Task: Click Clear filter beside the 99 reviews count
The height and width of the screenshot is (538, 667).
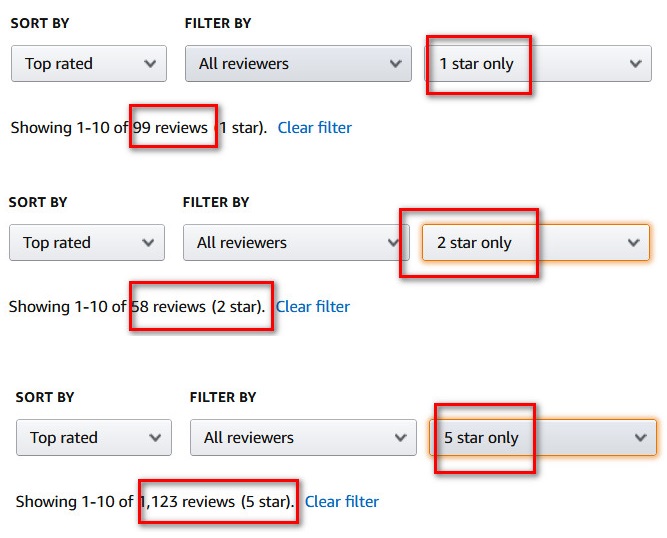Action: point(314,128)
